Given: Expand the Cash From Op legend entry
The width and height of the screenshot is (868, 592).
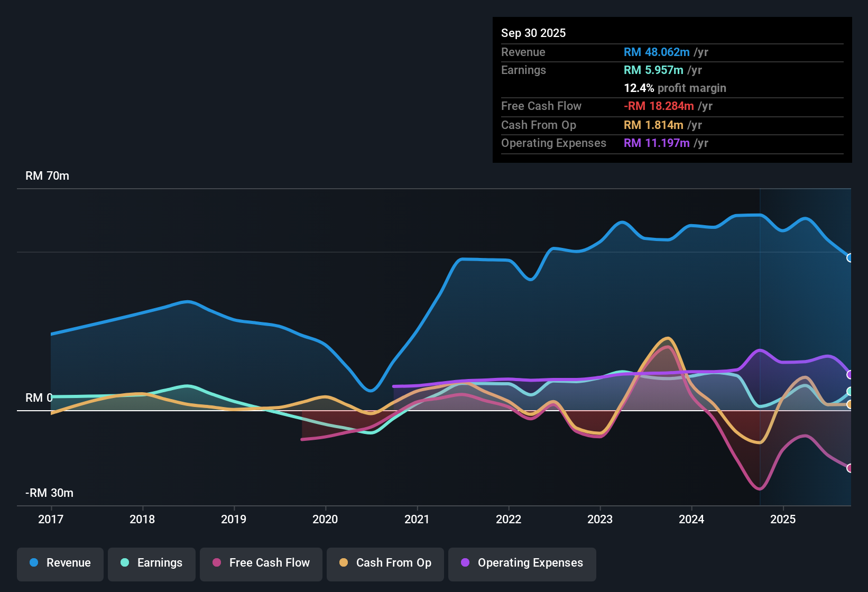Looking at the screenshot, I should (385, 563).
